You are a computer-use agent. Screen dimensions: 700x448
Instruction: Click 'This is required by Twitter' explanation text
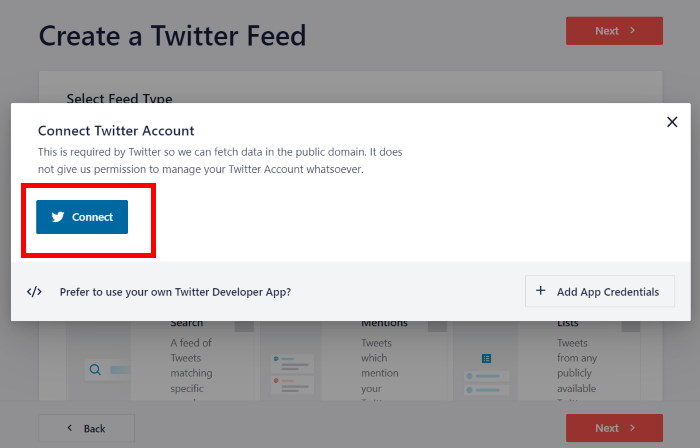pyautogui.click(x=220, y=161)
